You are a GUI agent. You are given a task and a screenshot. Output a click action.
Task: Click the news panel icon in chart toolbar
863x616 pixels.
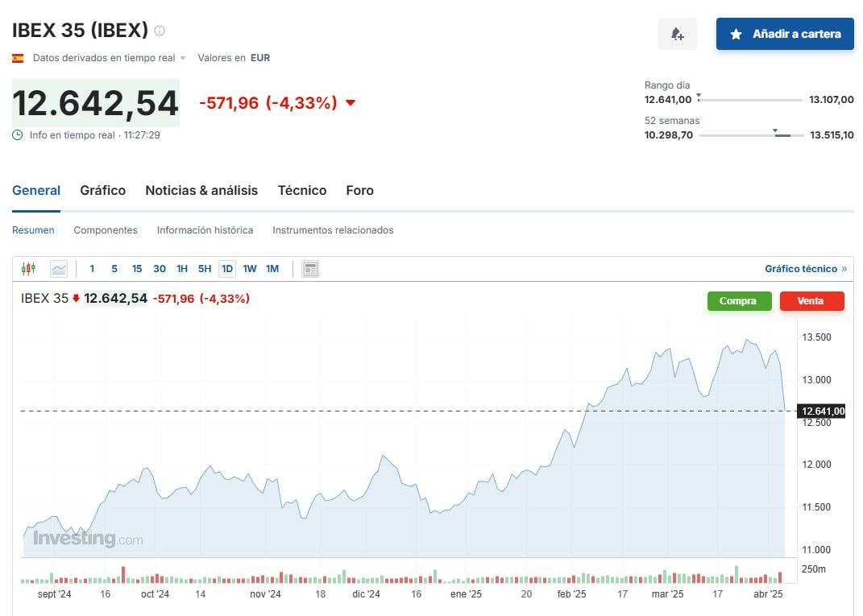pyautogui.click(x=310, y=269)
